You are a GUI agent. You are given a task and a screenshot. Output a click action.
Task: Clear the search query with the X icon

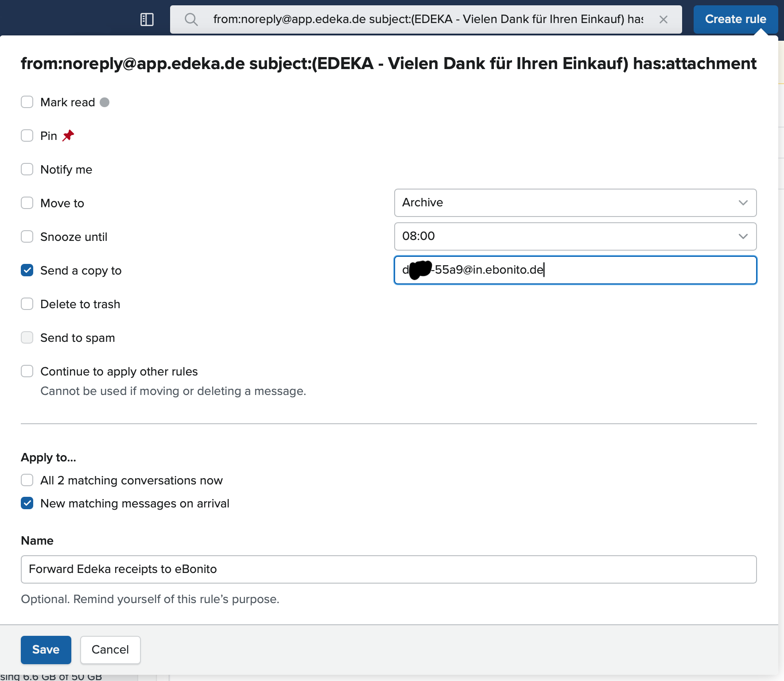click(663, 19)
